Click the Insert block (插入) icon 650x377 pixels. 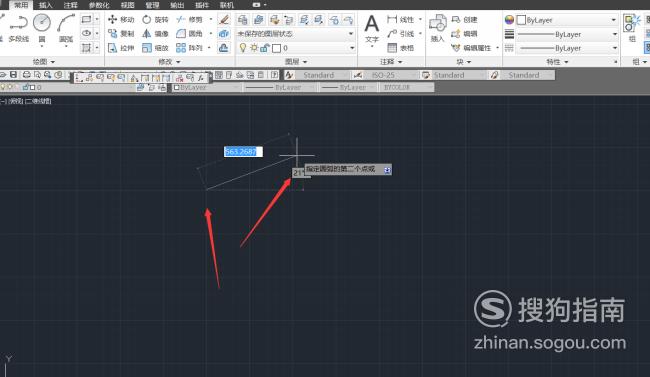pyautogui.click(x=437, y=28)
